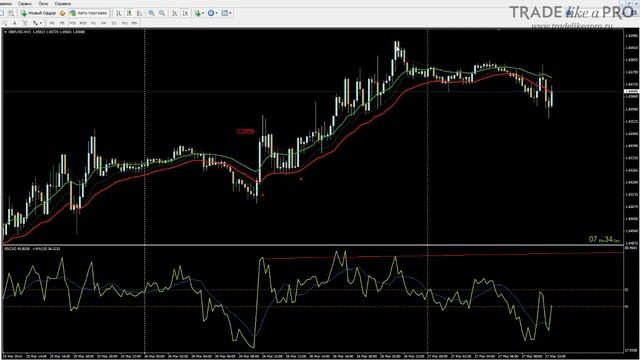
Task: Toggle chart auto scroll
Action: tap(174, 13)
